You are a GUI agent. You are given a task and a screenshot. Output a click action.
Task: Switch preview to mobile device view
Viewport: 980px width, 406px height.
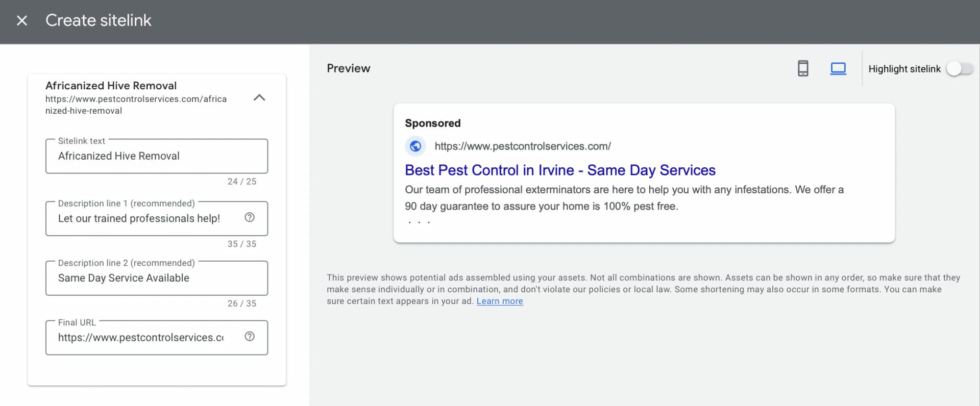click(x=802, y=68)
